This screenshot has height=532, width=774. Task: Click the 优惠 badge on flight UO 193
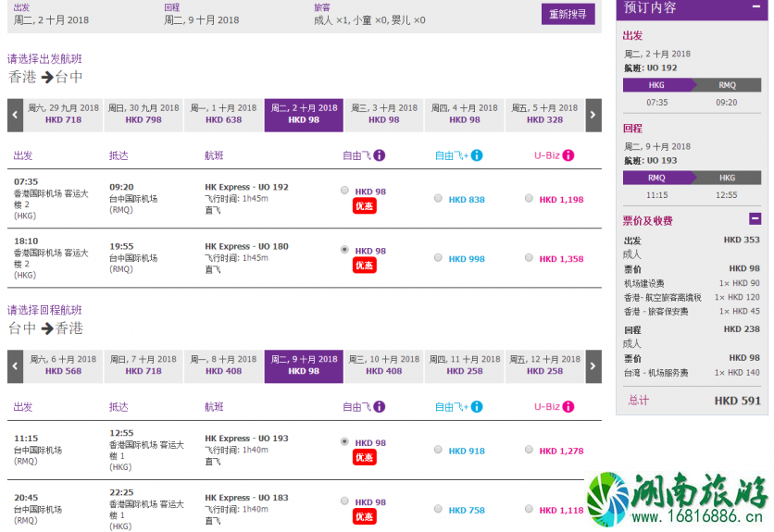(x=364, y=457)
